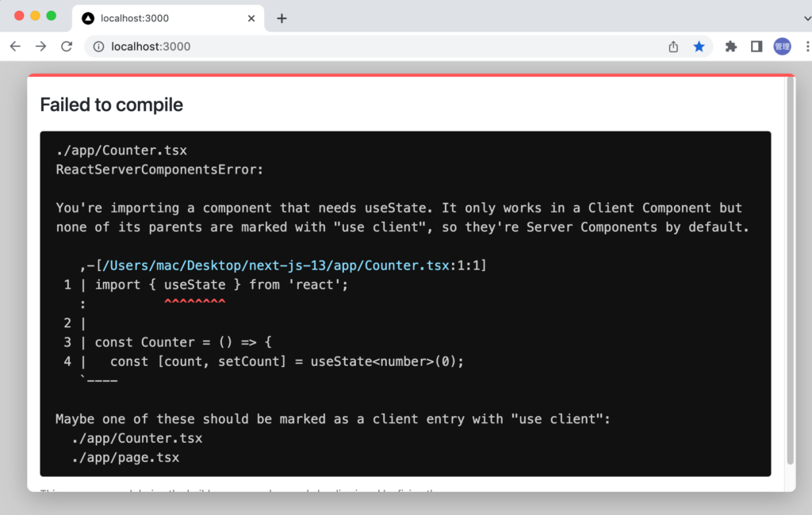
Task: Navigate back in browser history
Action: tap(16, 46)
